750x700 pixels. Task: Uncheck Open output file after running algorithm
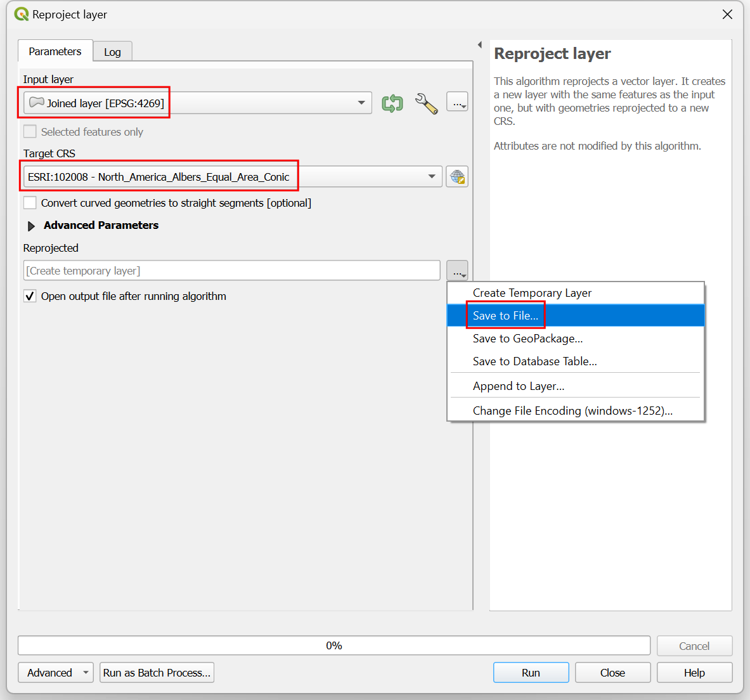(x=30, y=296)
